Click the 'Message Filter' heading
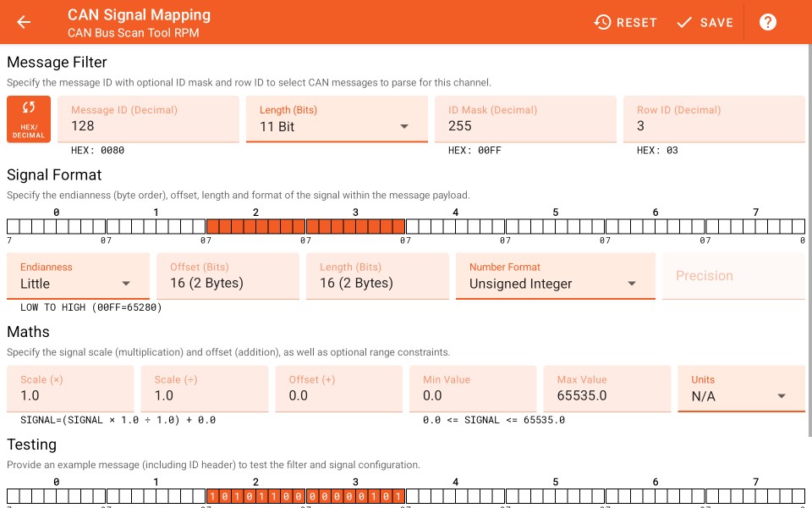The width and height of the screenshot is (812, 508). [57, 62]
